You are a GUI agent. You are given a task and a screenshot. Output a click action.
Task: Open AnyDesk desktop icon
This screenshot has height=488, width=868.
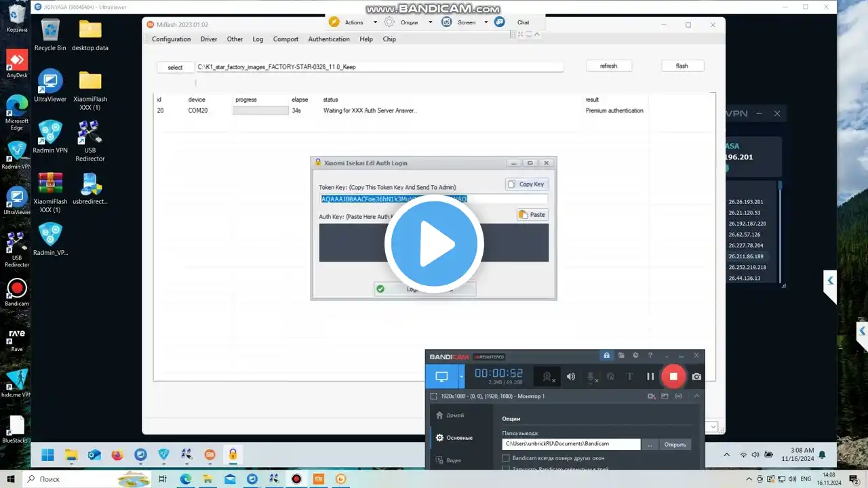17,64
